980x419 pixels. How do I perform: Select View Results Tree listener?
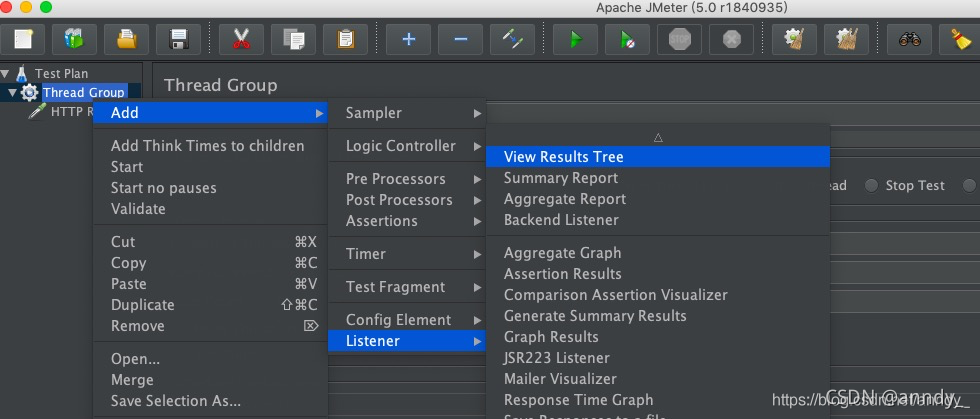[x=658, y=157]
